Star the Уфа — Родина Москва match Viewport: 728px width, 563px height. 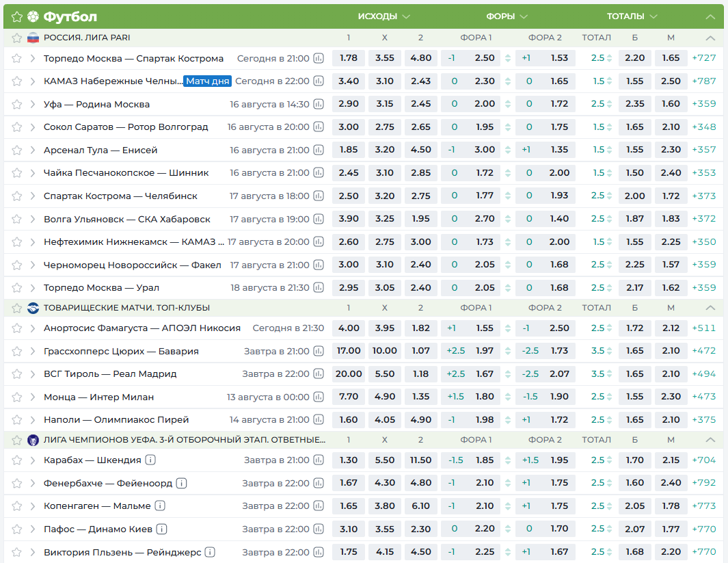[x=16, y=105]
